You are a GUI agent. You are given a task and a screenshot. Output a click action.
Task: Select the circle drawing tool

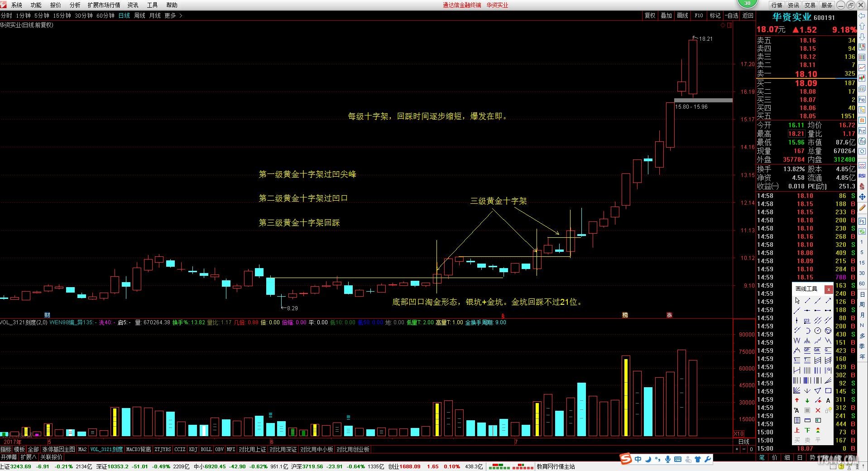pyautogui.click(x=818, y=331)
